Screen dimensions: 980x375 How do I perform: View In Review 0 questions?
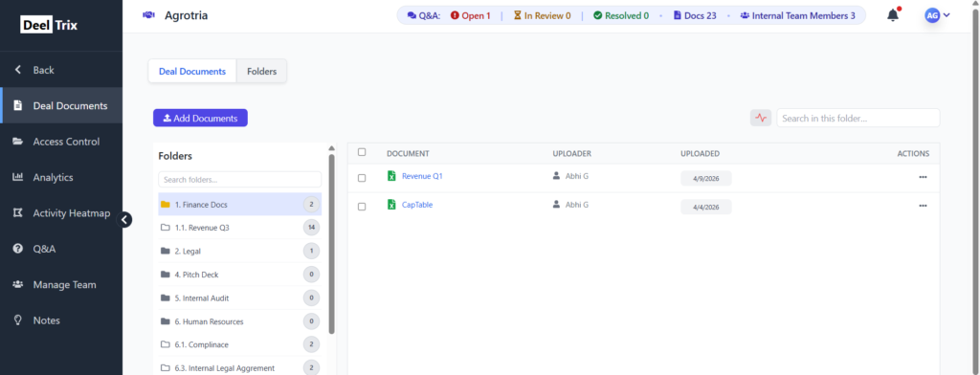[x=542, y=15]
